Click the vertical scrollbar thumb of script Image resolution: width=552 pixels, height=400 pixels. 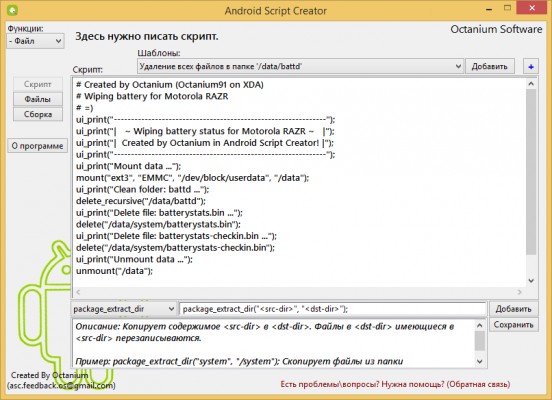pos(531,171)
